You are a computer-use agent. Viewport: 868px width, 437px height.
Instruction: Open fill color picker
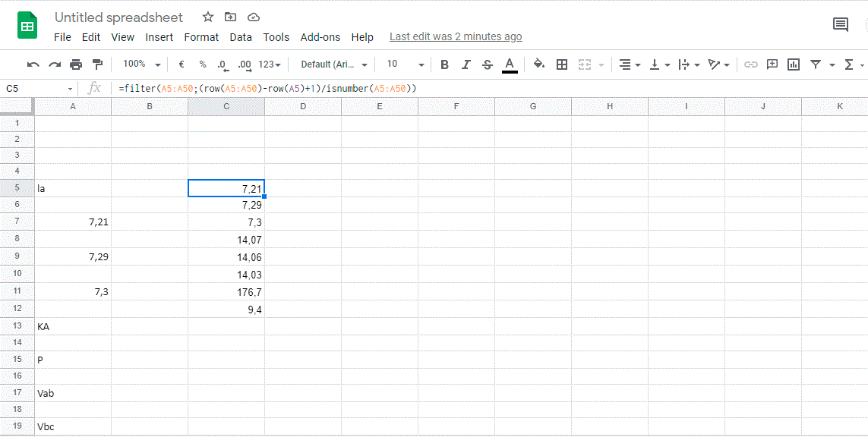(539, 64)
